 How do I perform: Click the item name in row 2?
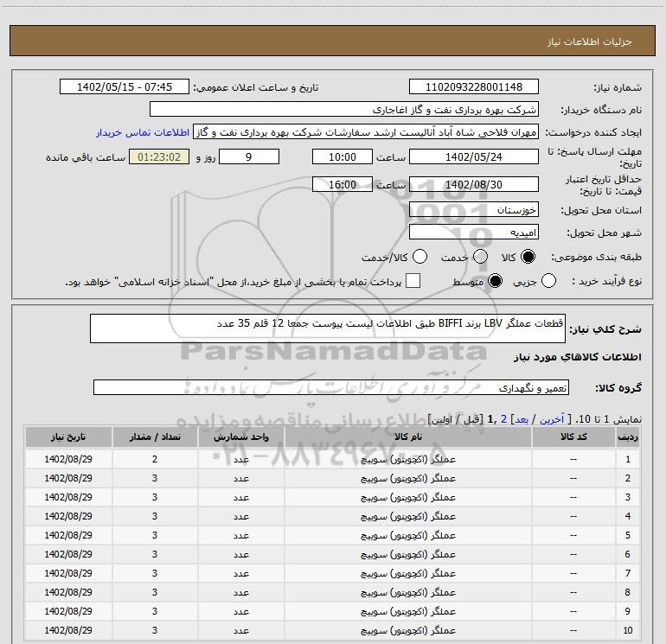pos(407,478)
